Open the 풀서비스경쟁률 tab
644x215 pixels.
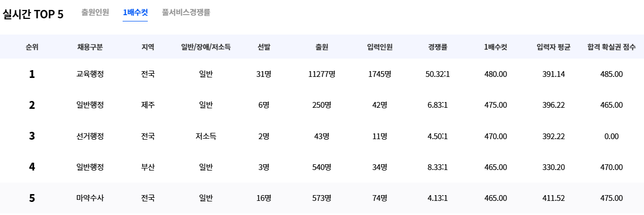pyautogui.click(x=186, y=12)
